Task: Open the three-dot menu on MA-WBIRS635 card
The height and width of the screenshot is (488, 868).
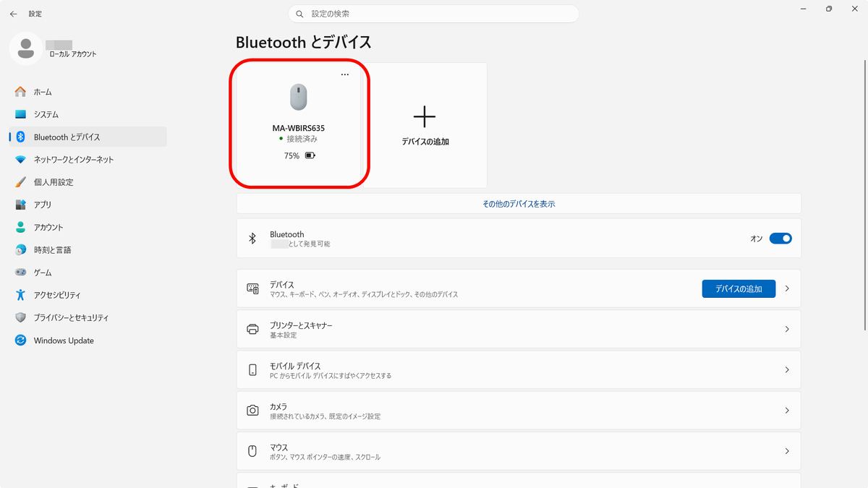Action: [x=344, y=75]
